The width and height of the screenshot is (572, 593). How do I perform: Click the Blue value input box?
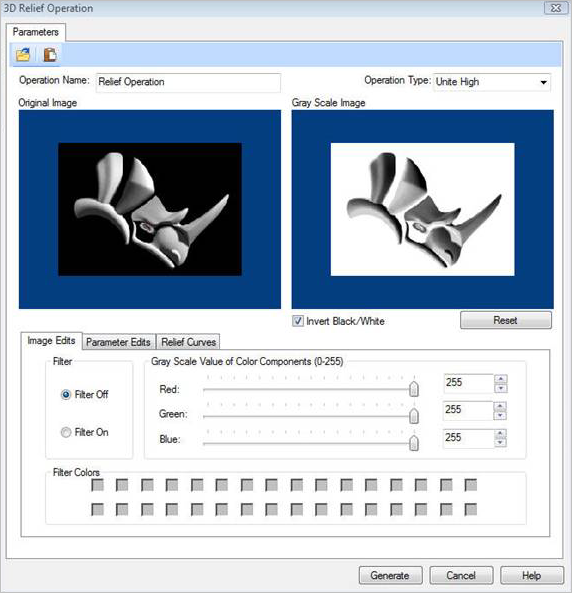pyautogui.click(x=468, y=438)
